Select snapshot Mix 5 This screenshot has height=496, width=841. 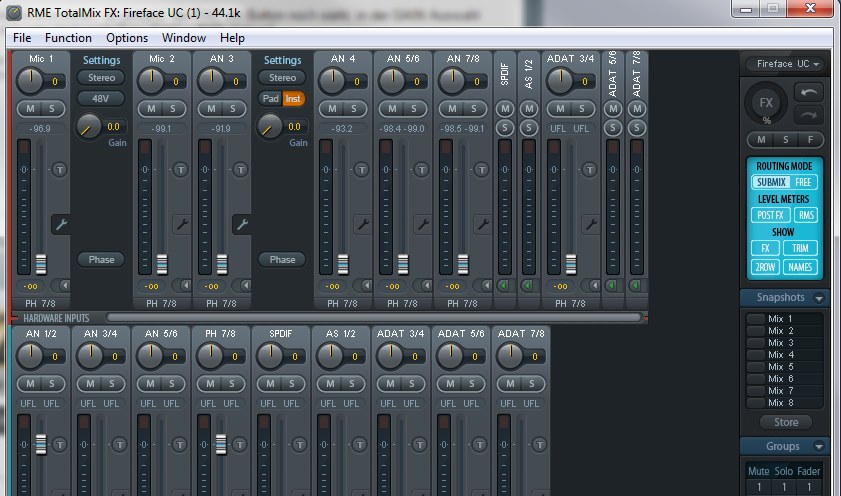click(x=785, y=367)
